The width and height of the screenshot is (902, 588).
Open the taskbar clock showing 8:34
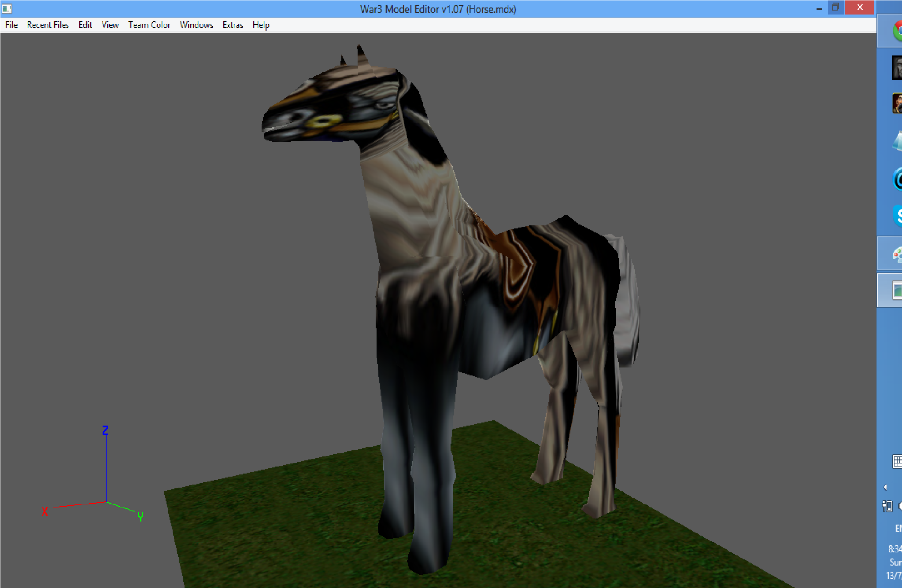click(x=895, y=562)
